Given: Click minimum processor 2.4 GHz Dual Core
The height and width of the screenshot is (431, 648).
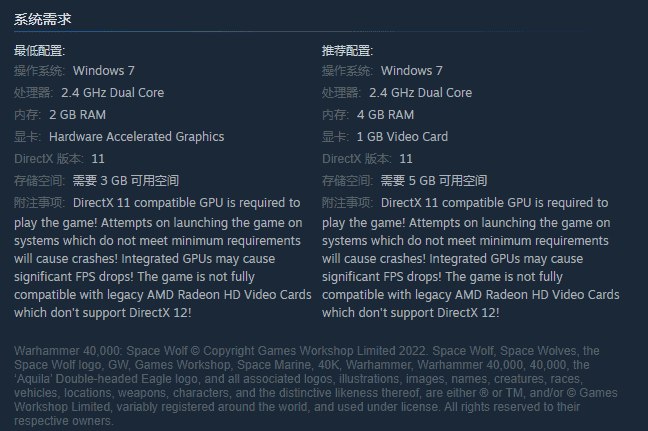Looking at the screenshot, I should pyautogui.click(x=112, y=93).
